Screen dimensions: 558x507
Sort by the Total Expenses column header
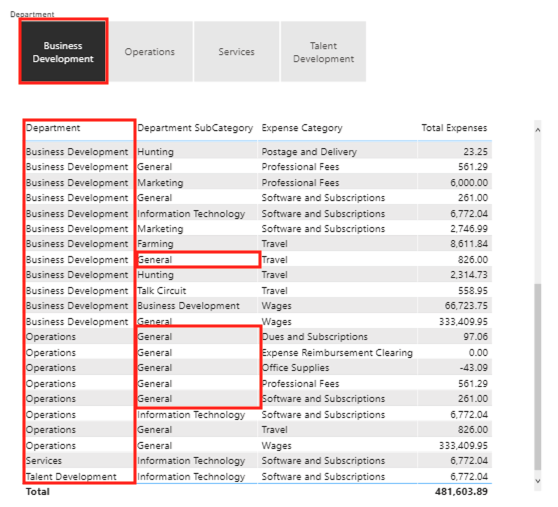(x=454, y=128)
